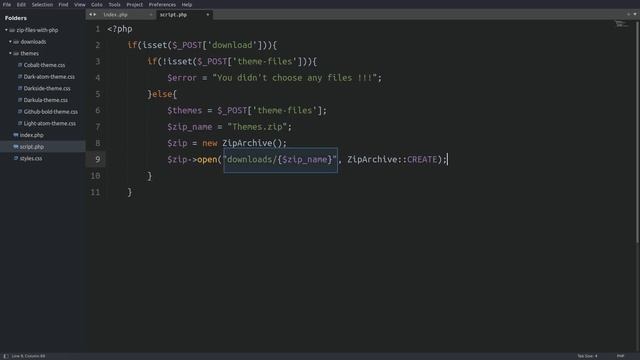This screenshot has height=360, width=640.
Task: Click the zip-files-with-php folder icon
Action: 12,30
